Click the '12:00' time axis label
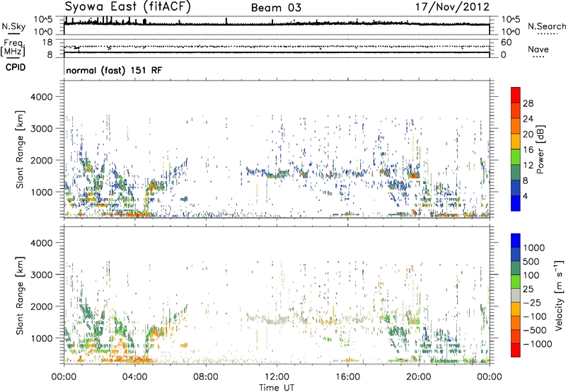The image size is (566, 392). (x=277, y=377)
